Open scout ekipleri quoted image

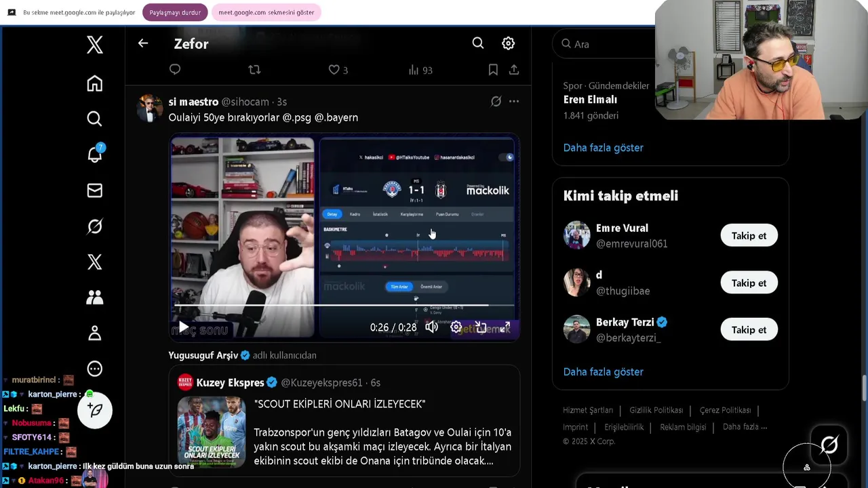click(x=212, y=432)
